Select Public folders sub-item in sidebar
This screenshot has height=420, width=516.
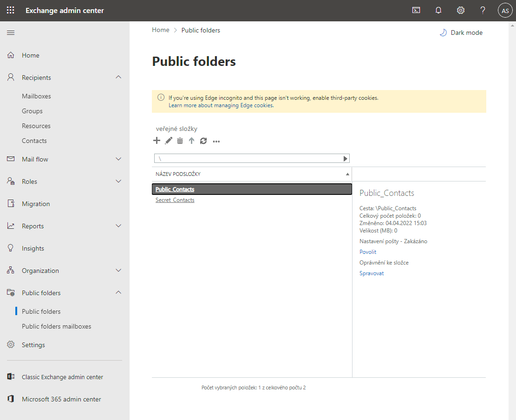[41, 311]
